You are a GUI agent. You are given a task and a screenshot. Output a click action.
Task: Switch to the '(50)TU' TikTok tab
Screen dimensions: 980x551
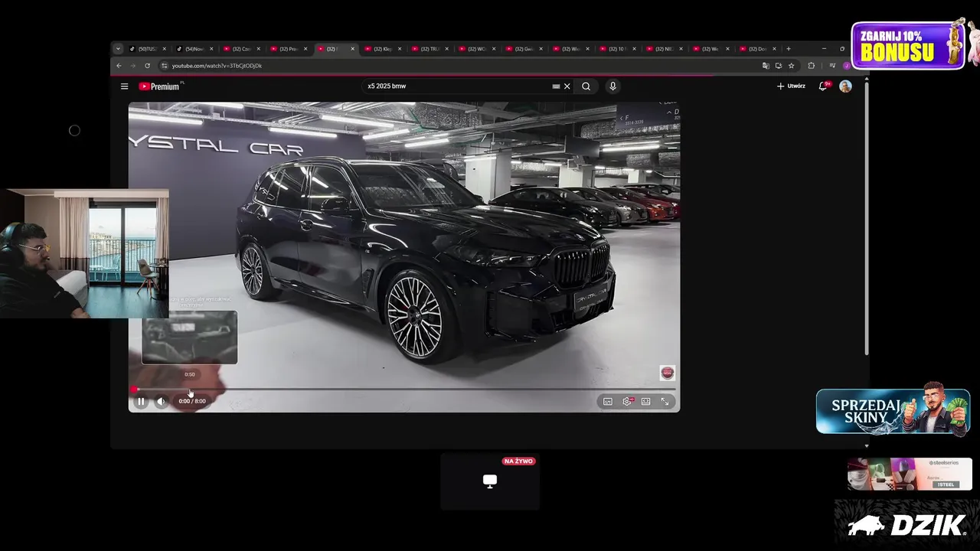(147, 49)
